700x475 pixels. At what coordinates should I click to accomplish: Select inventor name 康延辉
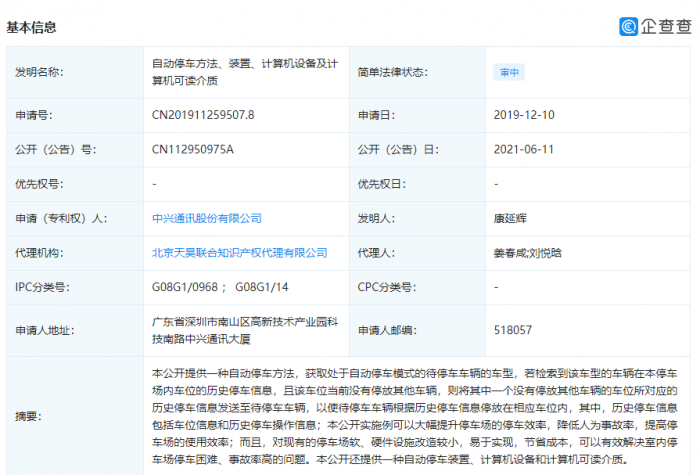pos(510,218)
